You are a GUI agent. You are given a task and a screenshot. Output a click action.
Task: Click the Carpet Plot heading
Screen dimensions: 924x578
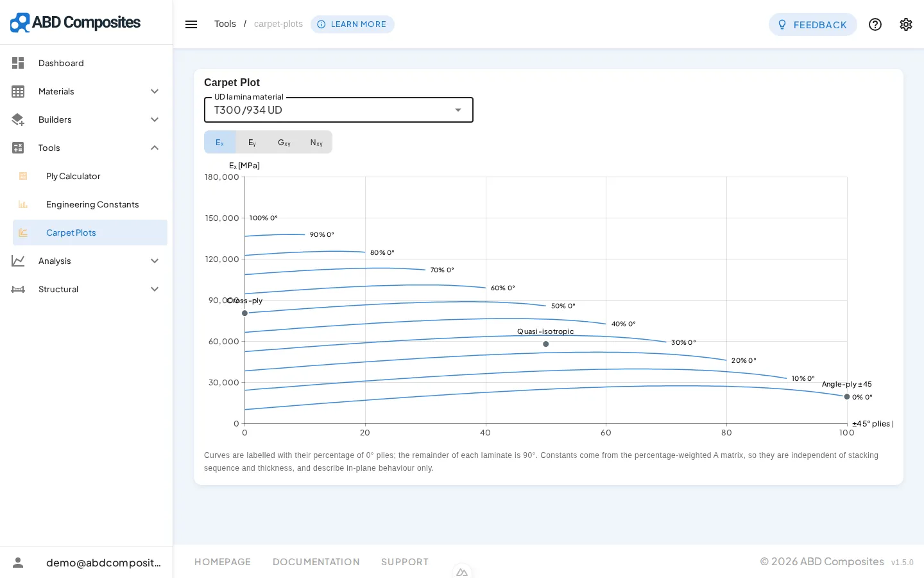(x=232, y=82)
